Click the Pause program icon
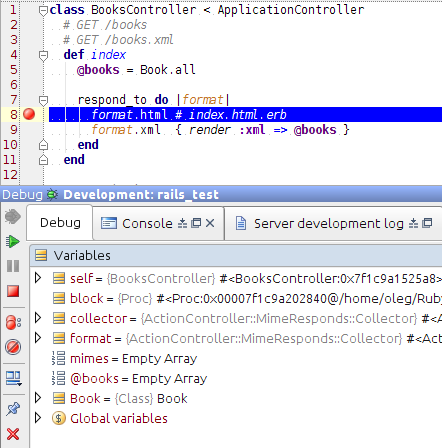The width and height of the screenshot is (442, 448). (x=13, y=266)
